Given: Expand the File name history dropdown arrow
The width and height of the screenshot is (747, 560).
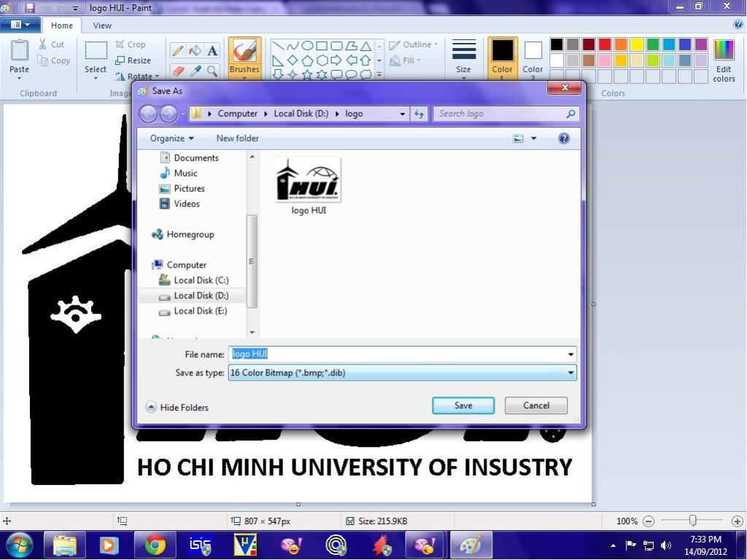Looking at the screenshot, I should coord(570,354).
